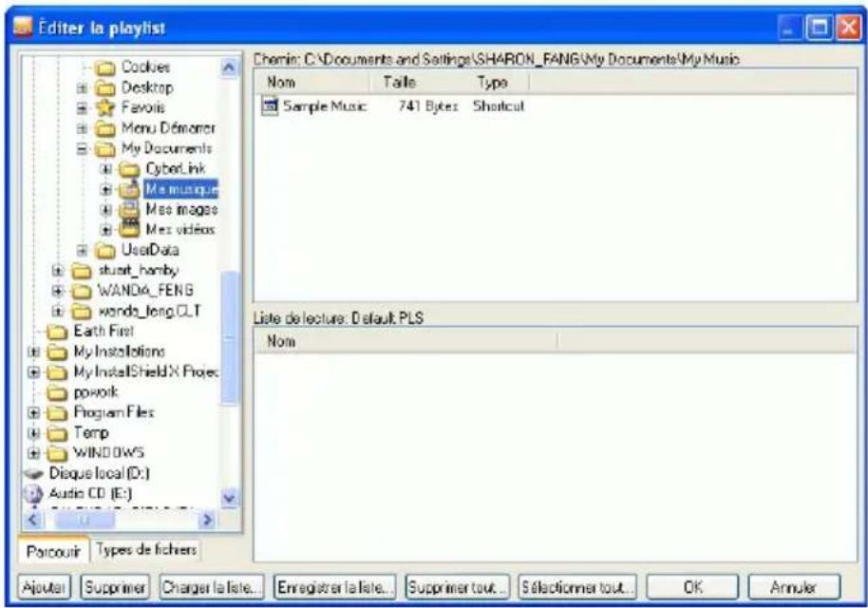Expand the Program Files tree node

coord(34,413)
